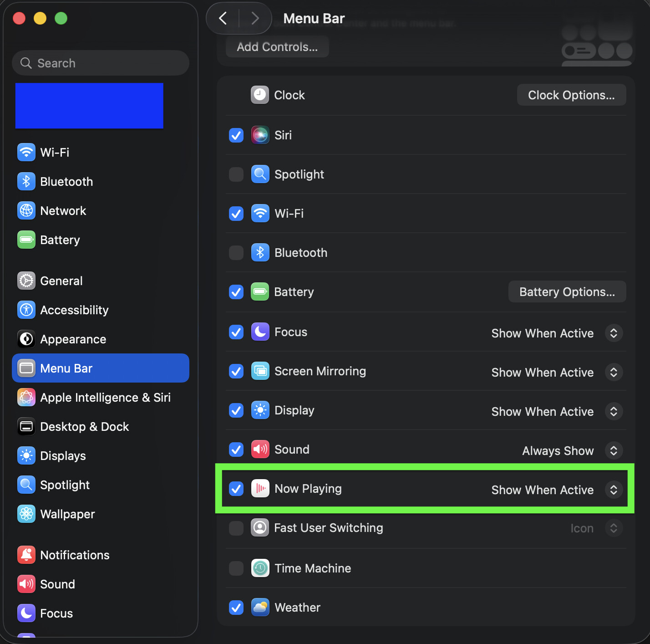The height and width of the screenshot is (644, 650).
Task: Open the Sound Always Show dropdown
Action: tap(614, 450)
